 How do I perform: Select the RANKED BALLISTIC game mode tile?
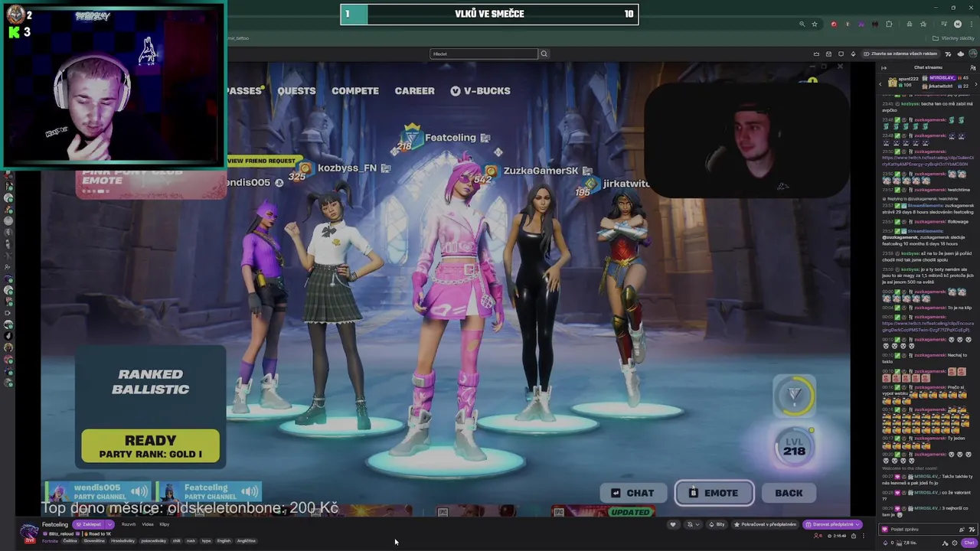pyautogui.click(x=150, y=381)
